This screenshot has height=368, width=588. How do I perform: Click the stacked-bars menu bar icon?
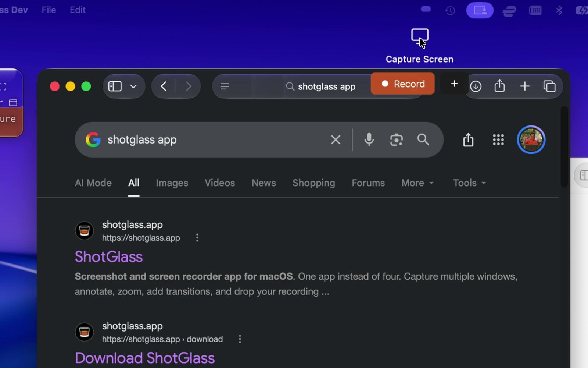click(509, 11)
